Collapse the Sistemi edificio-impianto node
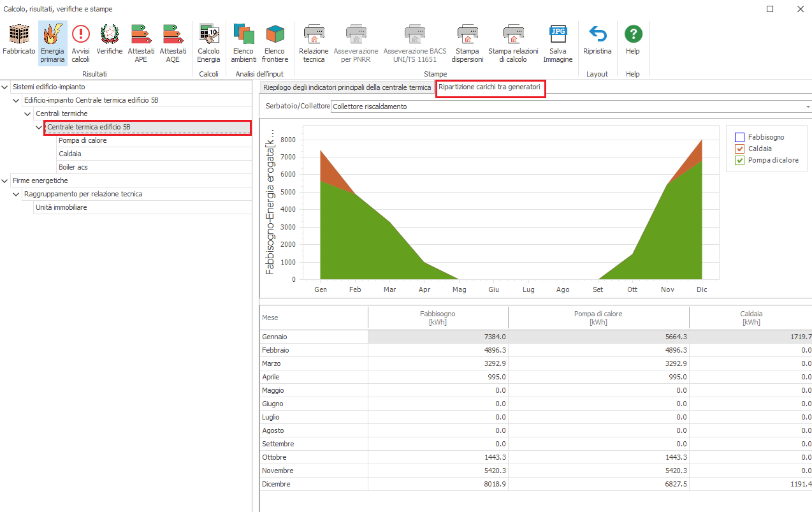The width and height of the screenshot is (812, 512). [5, 87]
